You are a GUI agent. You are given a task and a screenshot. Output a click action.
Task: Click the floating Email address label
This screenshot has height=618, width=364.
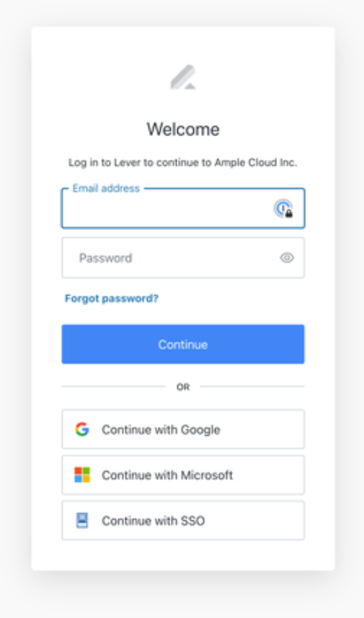[106, 188]
